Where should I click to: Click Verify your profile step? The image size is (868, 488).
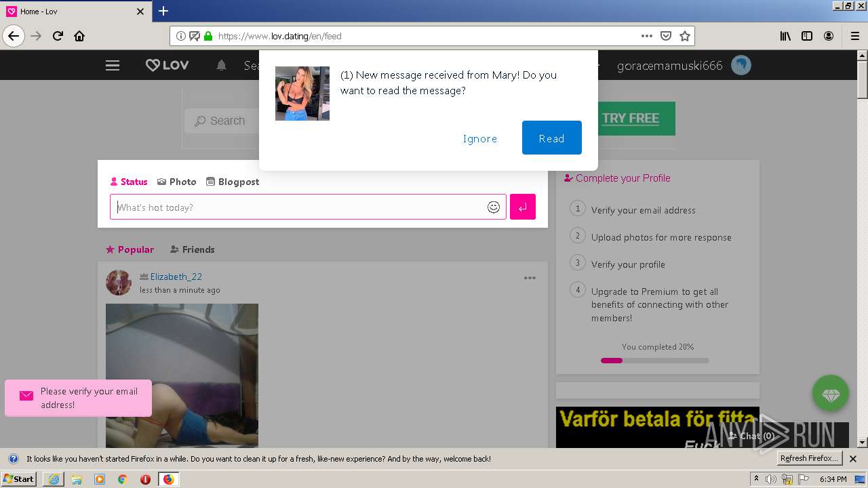click(628, 264)
